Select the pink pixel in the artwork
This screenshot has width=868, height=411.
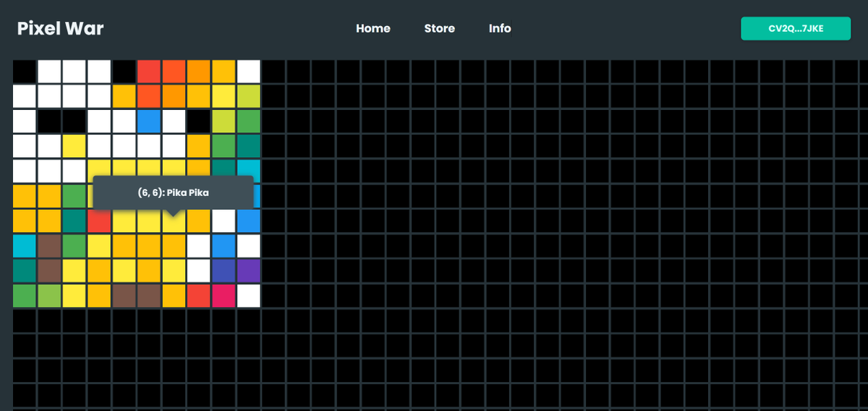point(224,295)
